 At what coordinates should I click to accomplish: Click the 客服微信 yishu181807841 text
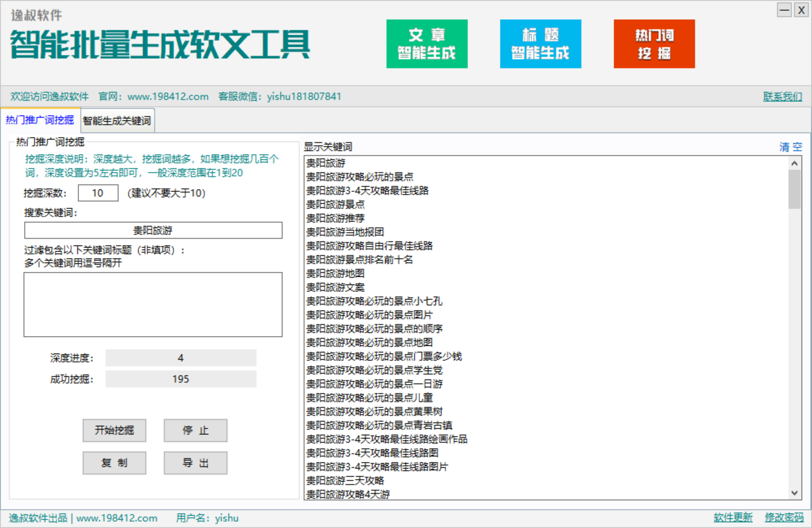280,97
